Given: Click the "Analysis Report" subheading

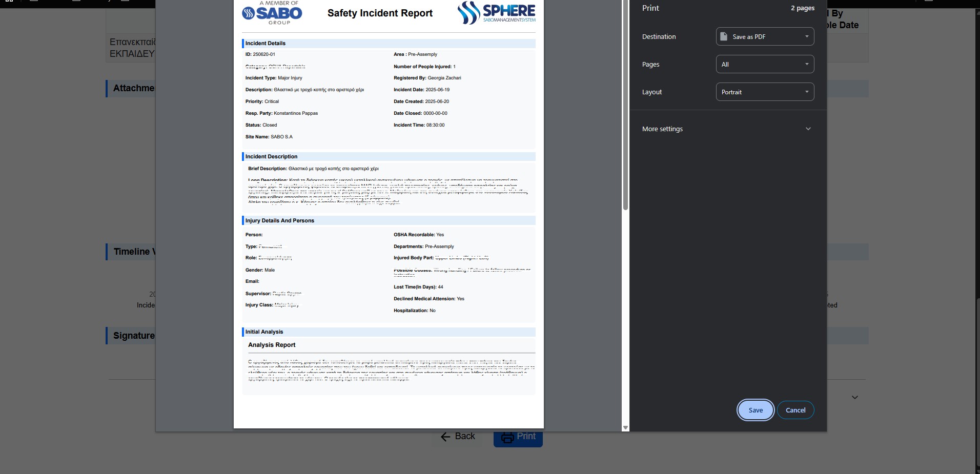Looking at the screenshot, I should pyautogui.click(x=272, y=345).
